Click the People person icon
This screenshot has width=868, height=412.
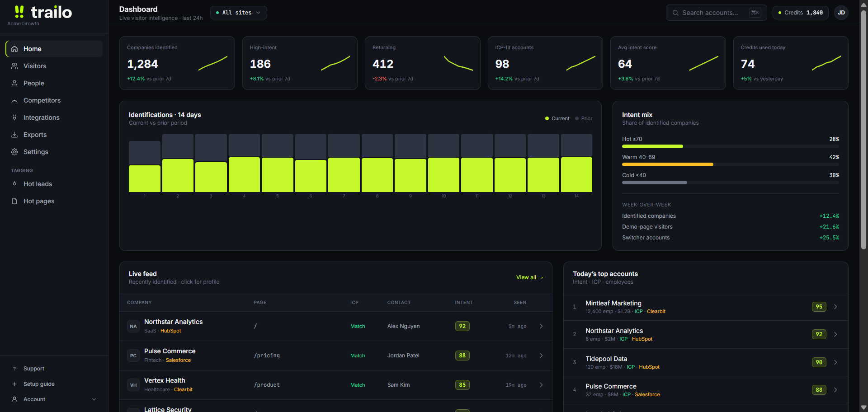14,83
